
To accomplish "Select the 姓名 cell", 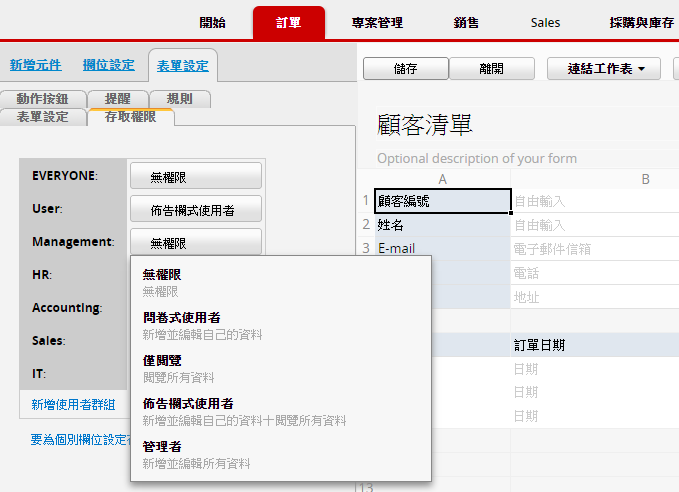I will (x=443, y=225).
